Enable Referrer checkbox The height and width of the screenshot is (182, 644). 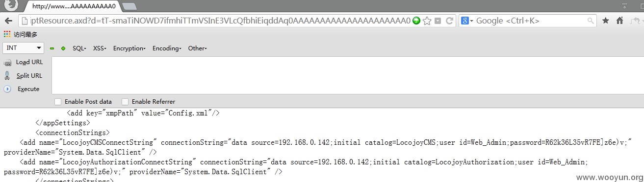pos(125,102)
